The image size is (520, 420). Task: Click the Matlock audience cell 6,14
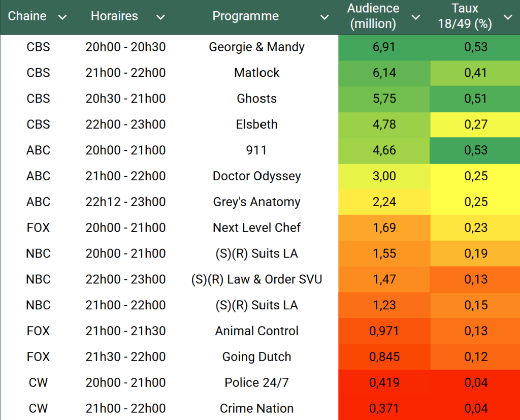point(384,73)
